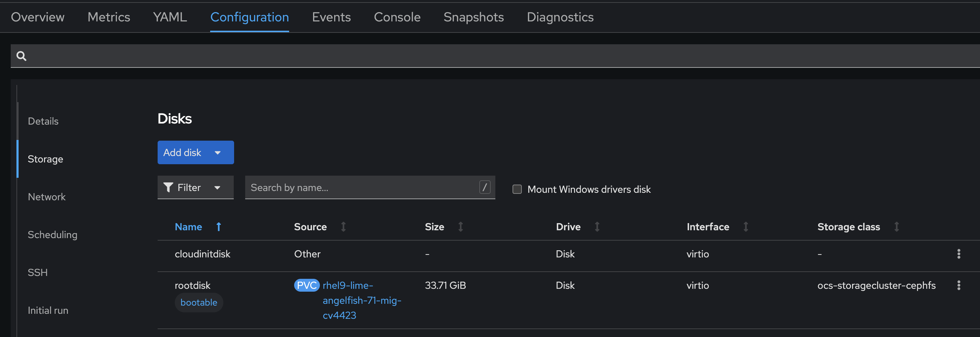The height and width of the screenshot is (337, 980).
Task: Open the Snapshots tab
Action: click(x=473, y=17)
